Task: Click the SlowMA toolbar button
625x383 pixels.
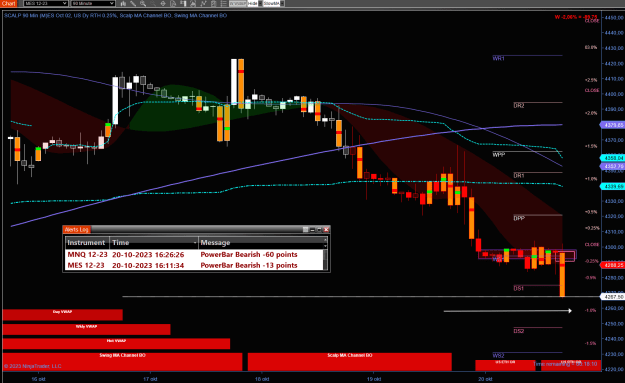Action: pos(271,4)
